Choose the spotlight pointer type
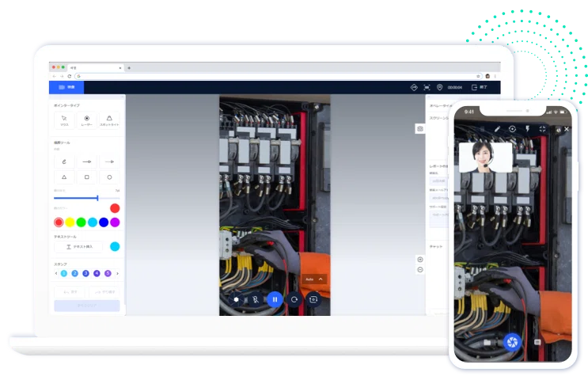This screenshot has width=588, height=380. (109, 120)
